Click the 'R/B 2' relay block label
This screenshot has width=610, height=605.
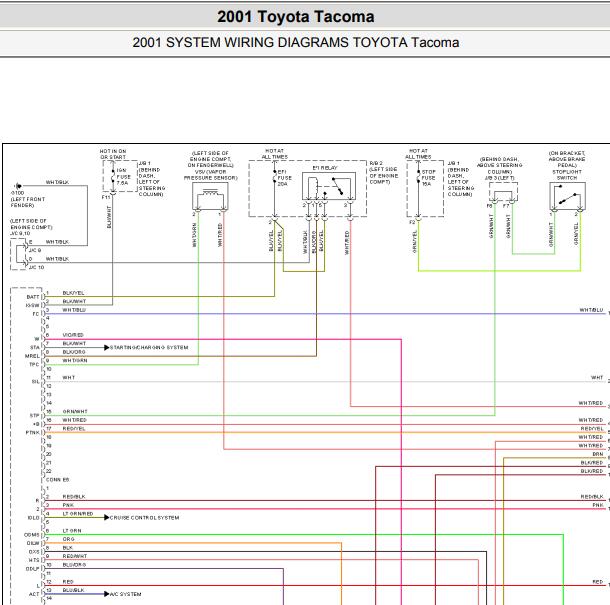click(x=376, y=163)
